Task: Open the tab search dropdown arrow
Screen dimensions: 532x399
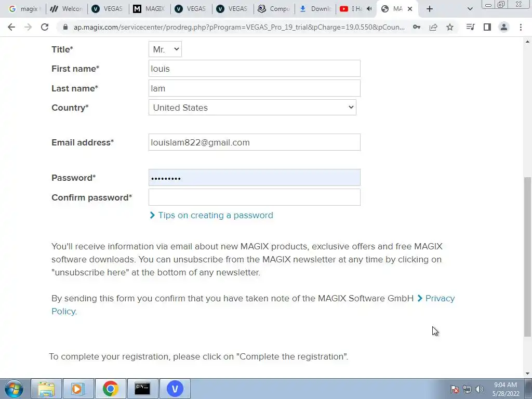Action: (x=470, y=9)
